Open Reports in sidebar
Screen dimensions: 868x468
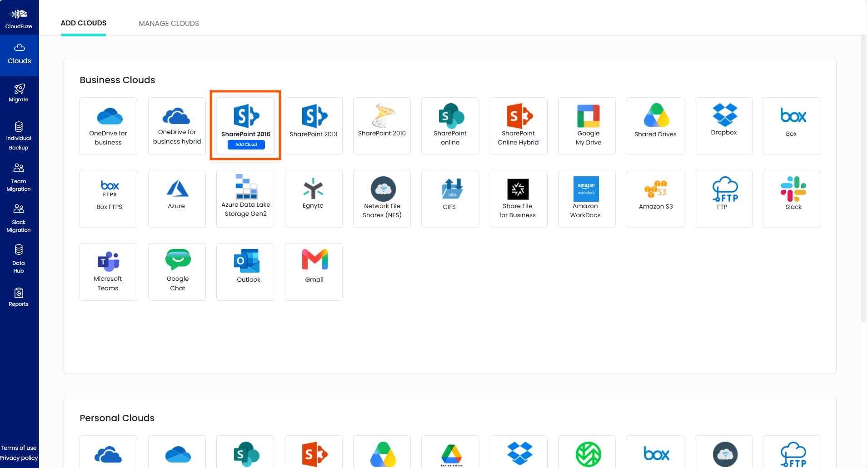19,298
